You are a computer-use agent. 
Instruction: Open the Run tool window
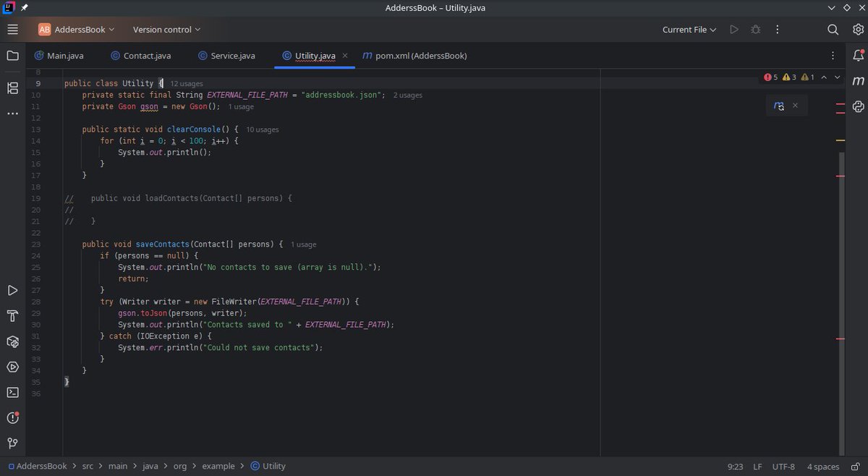[12, 291]
